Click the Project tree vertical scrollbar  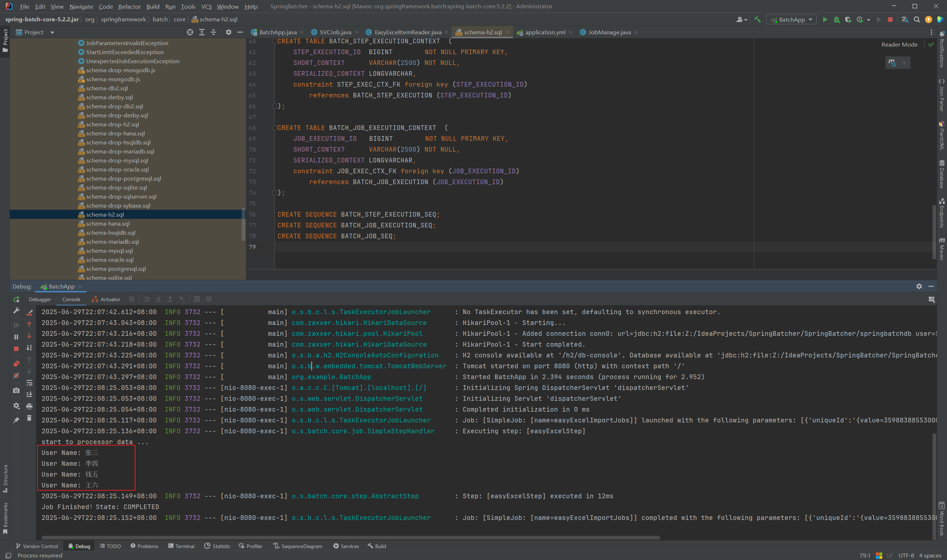(243, 224)
